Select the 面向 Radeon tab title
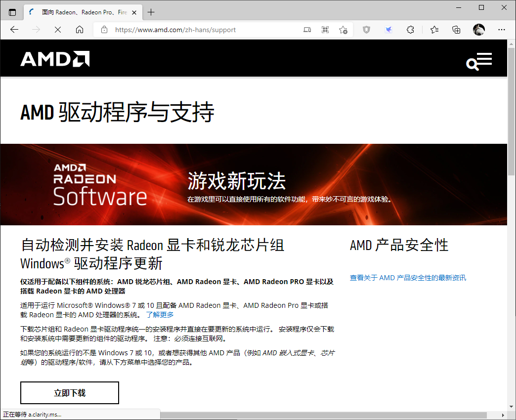The image size is (516, 420). point(85,12)
